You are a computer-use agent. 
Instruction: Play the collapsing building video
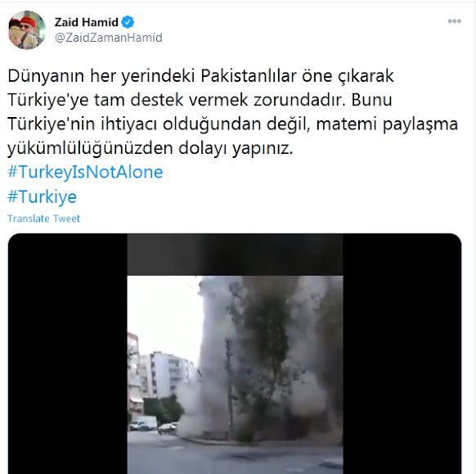[235, 354]
